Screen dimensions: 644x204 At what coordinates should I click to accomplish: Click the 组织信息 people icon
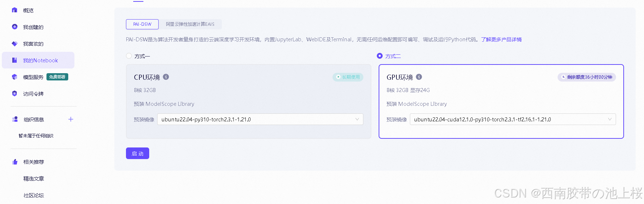(15, 119)
